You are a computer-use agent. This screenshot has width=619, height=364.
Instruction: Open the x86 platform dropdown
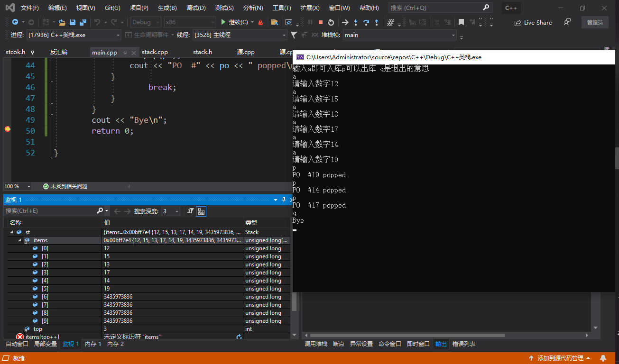190,22
